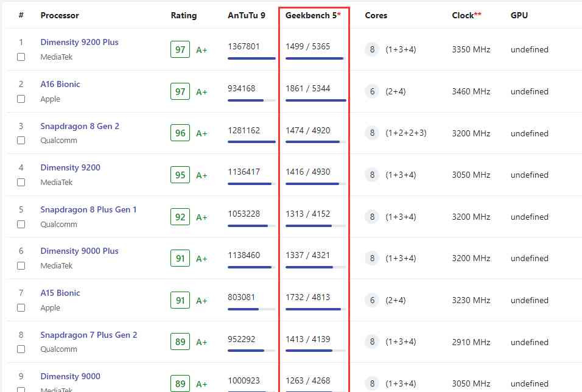Image resolution: width=582 pixels, height=392 pixels.
Task: Open the Dimensity 9200 Plus processor page
Action: [x=79, y=42]
